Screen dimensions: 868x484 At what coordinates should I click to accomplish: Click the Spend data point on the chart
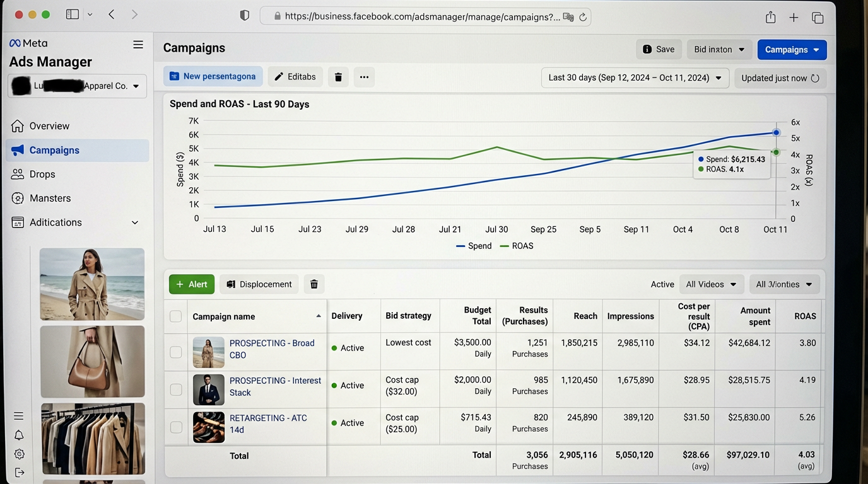click(x=776, y=132)
